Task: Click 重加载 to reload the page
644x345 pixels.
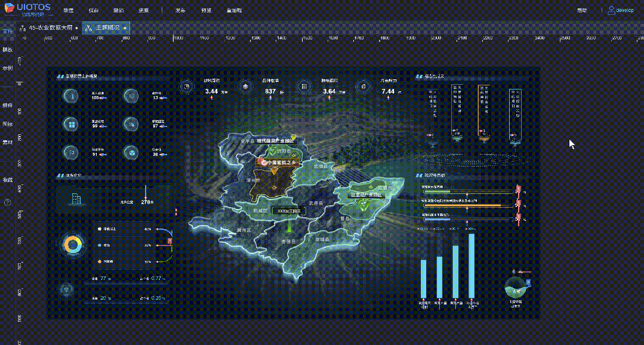Action: (234, 11)
